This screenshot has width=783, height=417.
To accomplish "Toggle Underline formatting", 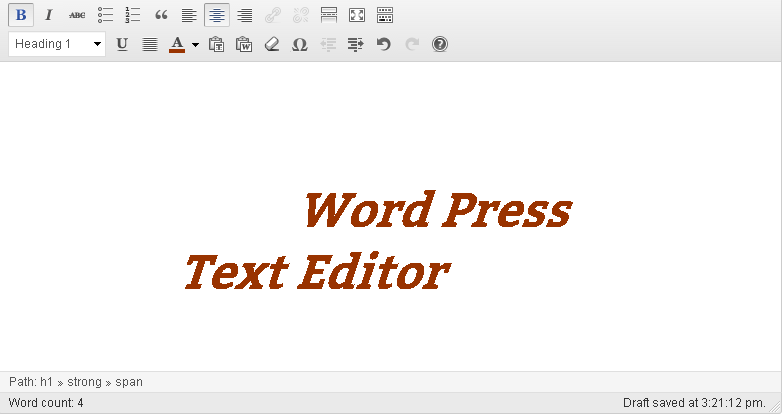I will click(x=122, y=44).
